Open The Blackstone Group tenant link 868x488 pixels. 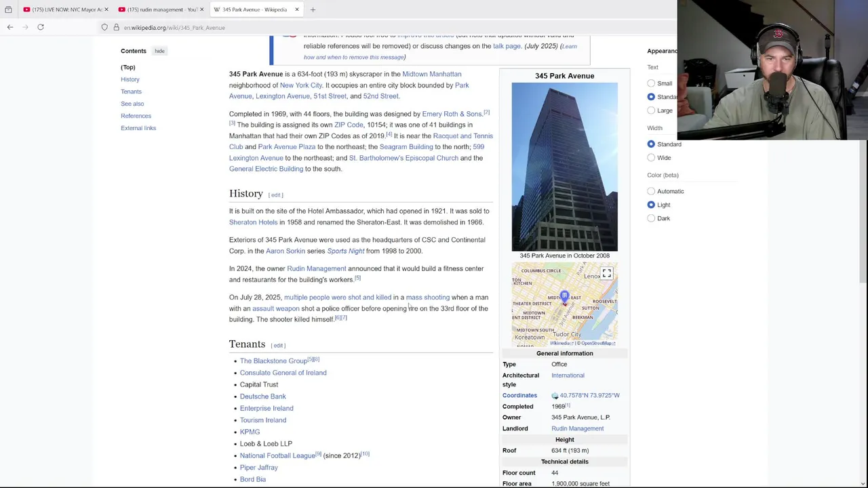click(x=273, y=361)
